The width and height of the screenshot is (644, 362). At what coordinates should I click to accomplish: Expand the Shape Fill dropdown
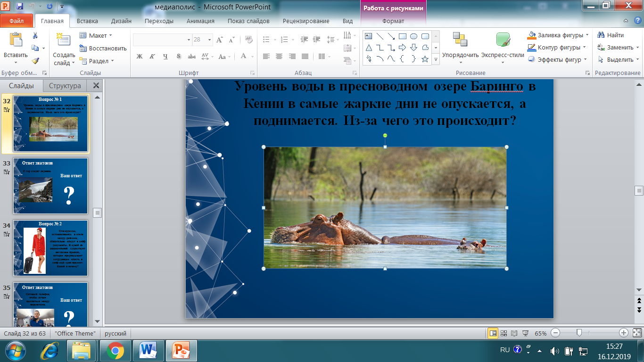(587, 35)
